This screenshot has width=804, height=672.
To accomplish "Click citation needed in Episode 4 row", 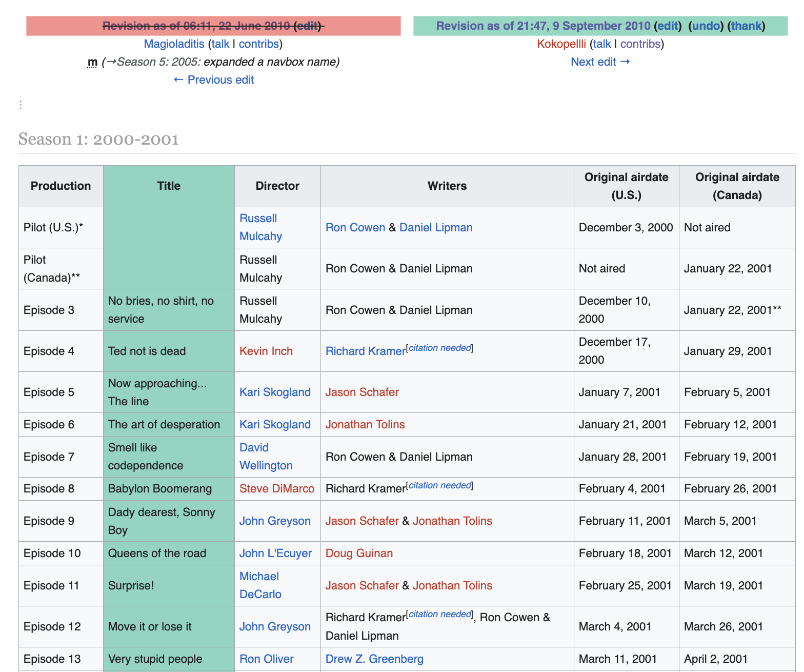I will coord(440,348).
